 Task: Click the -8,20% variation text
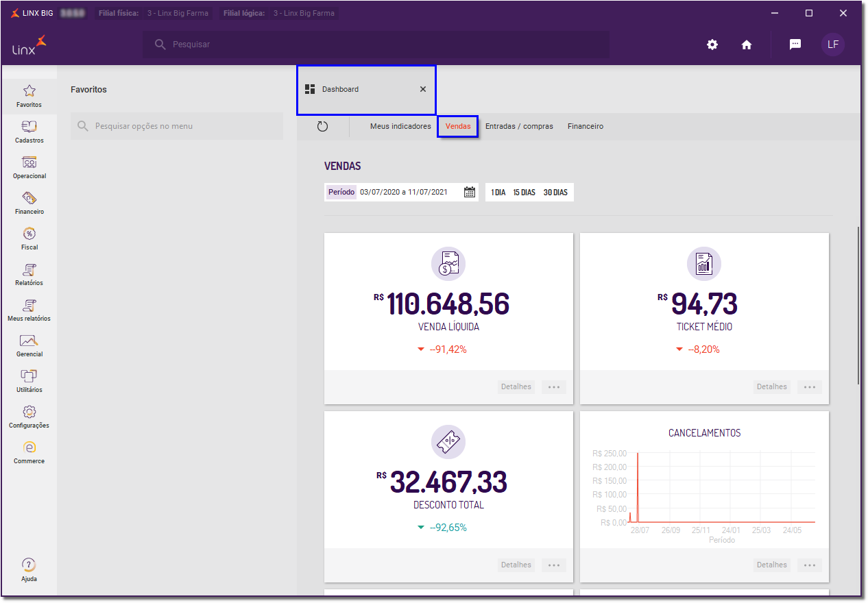coord(704,349)
